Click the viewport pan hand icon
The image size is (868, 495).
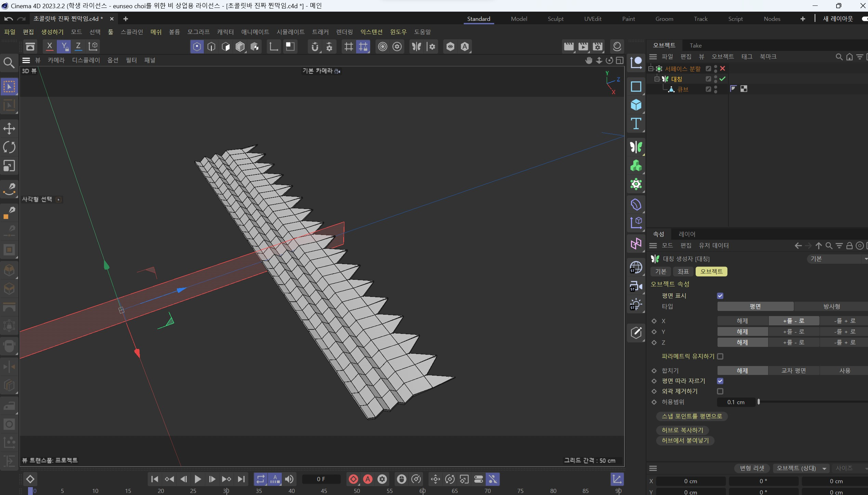click(589, 61)
